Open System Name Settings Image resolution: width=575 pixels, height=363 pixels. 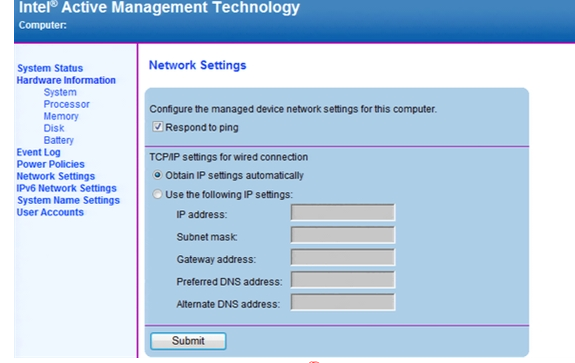[x=68, y=201]
